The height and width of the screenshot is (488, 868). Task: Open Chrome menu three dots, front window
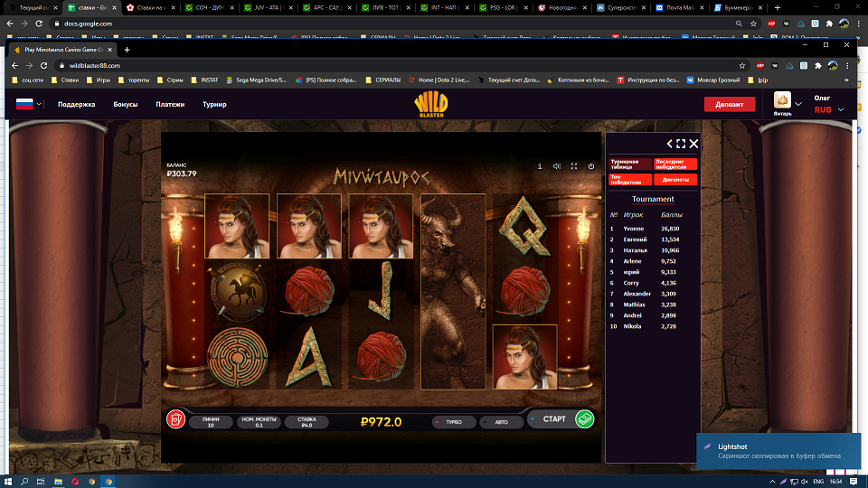(x=847, y=65)
